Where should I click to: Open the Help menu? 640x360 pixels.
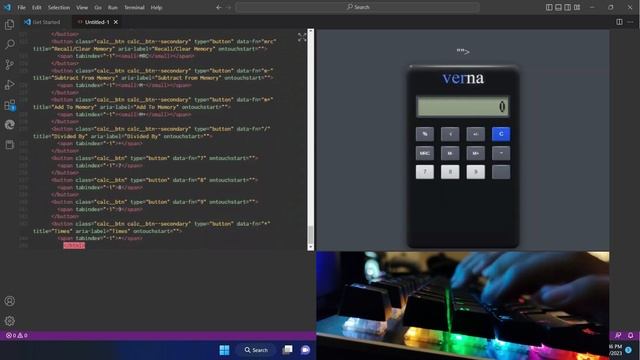pyautogui.click(x=156, y=7)
